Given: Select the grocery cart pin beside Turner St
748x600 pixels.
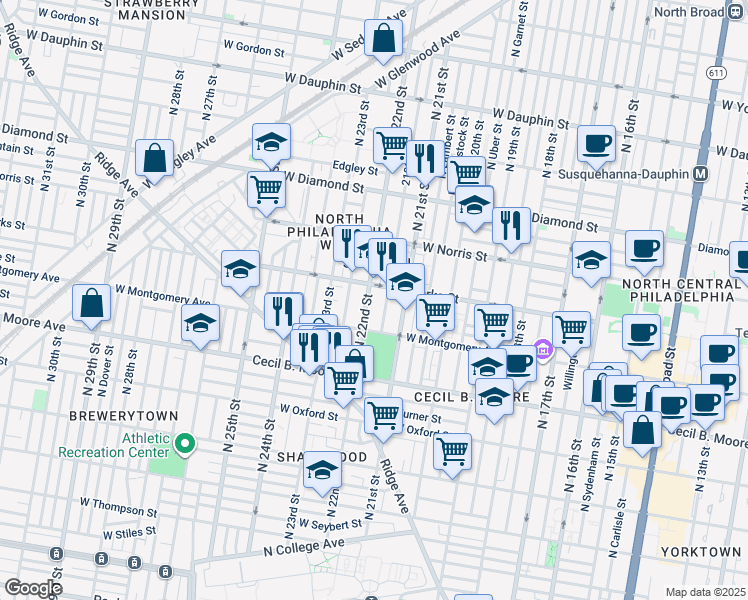Looking at the screenshot, I should pos(383,419).
